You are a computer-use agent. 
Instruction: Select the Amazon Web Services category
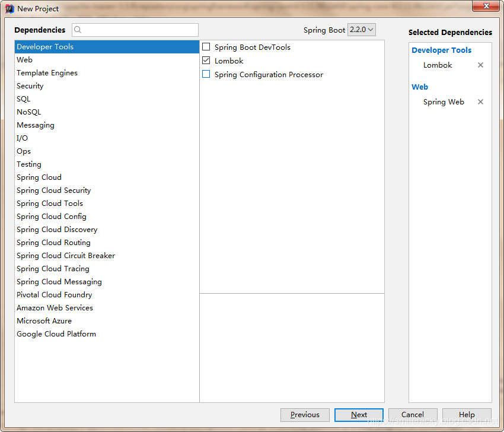(107, 308)
